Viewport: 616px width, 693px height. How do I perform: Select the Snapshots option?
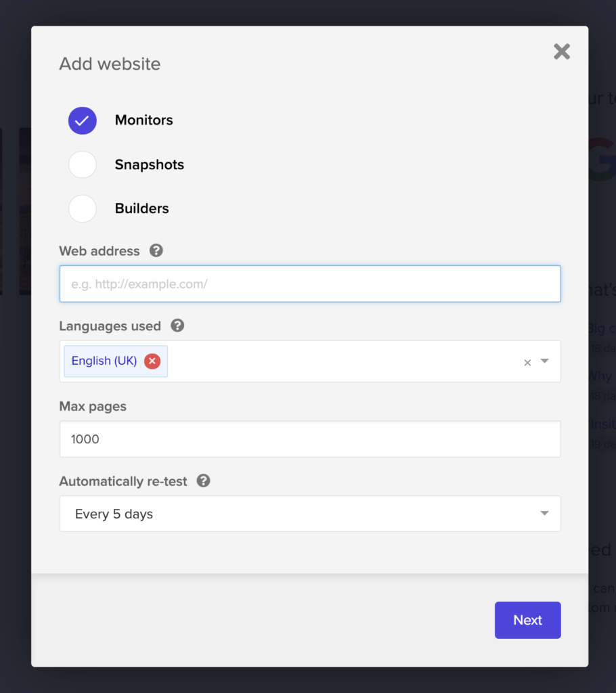(82, 164)
